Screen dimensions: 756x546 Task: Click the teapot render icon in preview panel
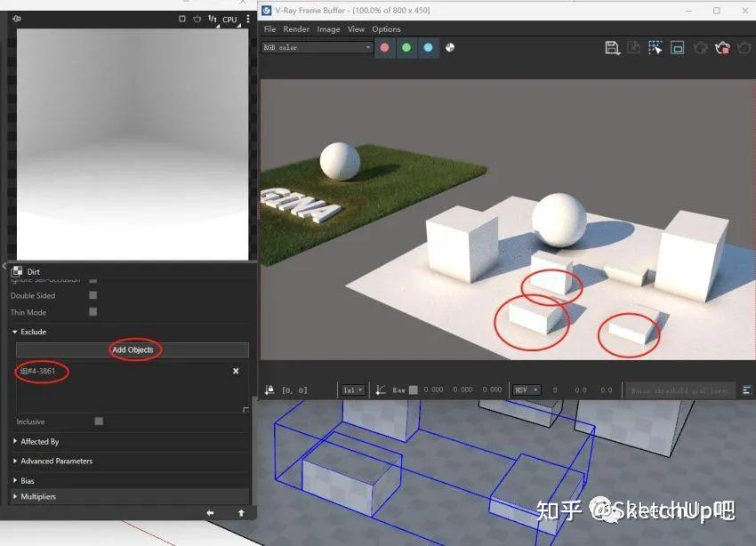click(x=197, y=18)
